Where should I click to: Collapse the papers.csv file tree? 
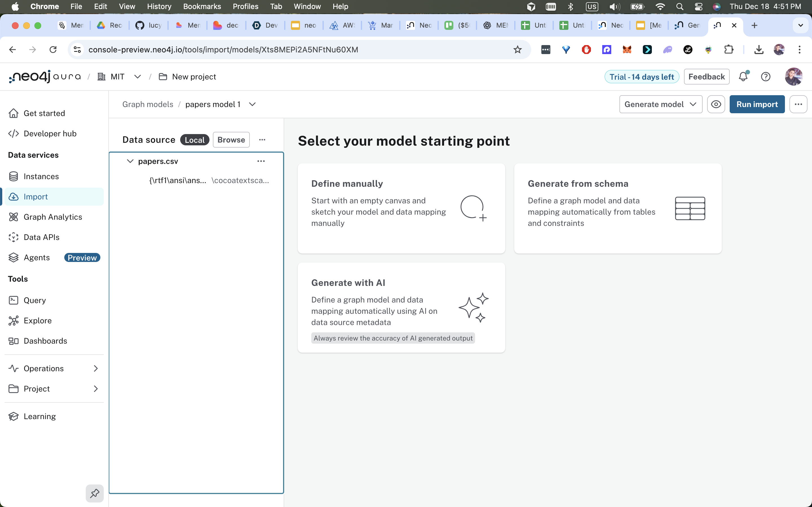coord(130,161)
